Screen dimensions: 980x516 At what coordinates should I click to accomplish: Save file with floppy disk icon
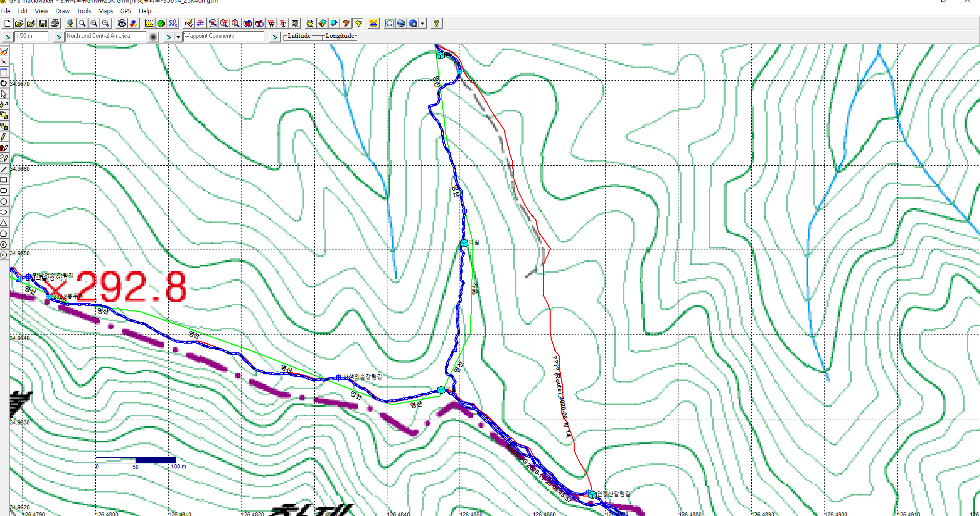pos(43,23)
